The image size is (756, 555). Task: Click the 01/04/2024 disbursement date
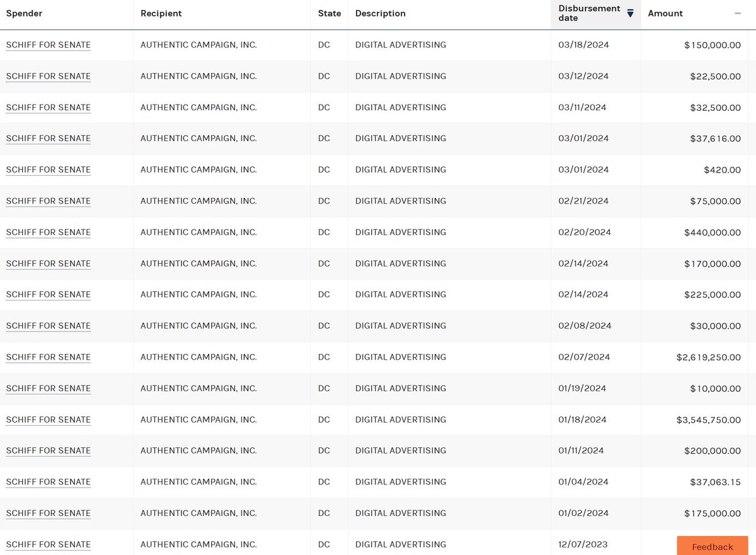583,482
